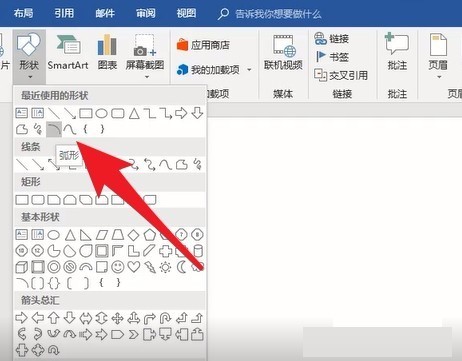Expand the 我的加载项 dropdown arrow
The height and width of the screenshot is (361, 462).
249,70
